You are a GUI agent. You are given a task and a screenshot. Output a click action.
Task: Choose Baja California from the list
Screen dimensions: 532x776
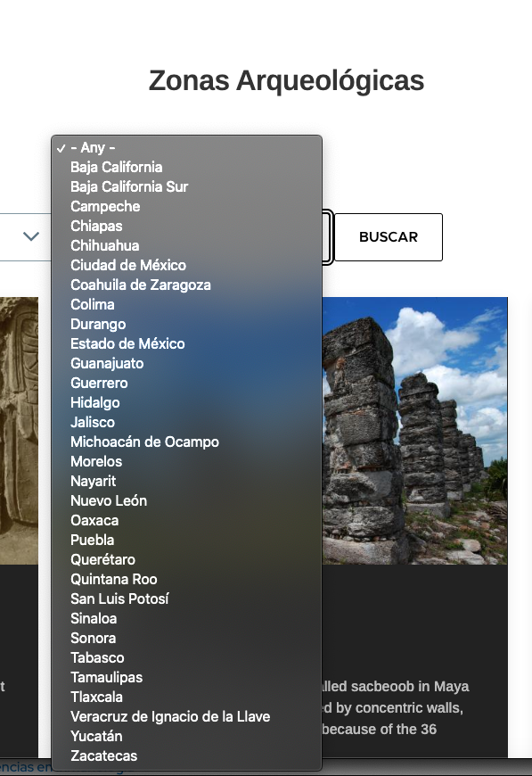pos(187,168)
